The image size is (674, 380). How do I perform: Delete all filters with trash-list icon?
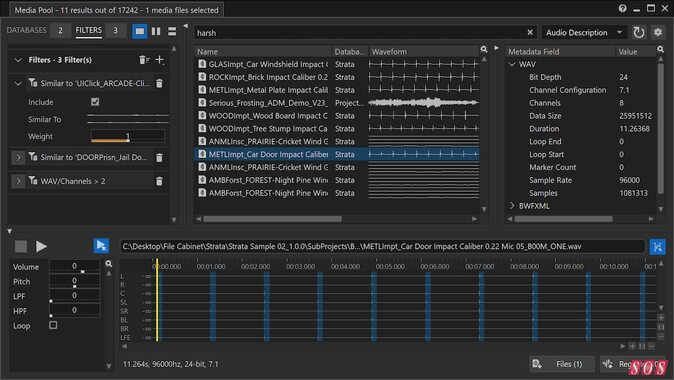144,60
